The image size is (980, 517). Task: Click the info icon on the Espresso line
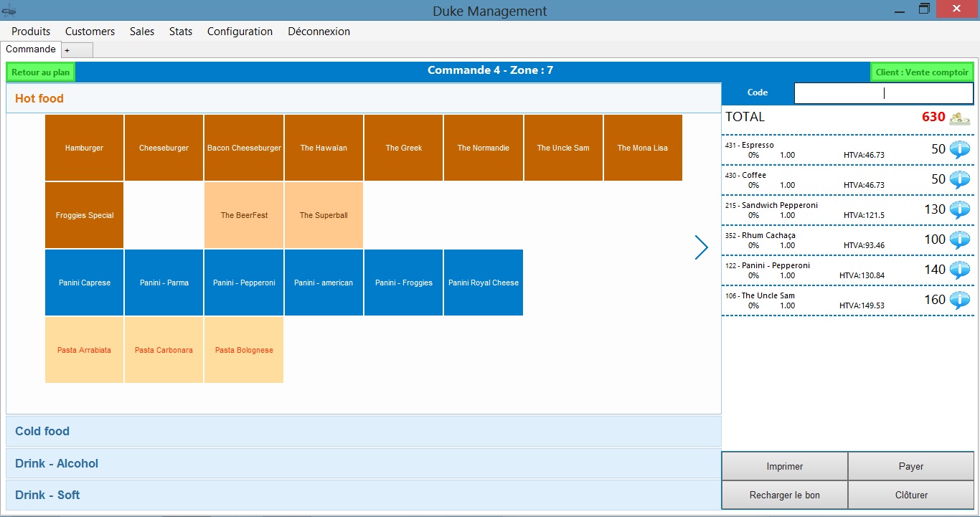[959, 150]
